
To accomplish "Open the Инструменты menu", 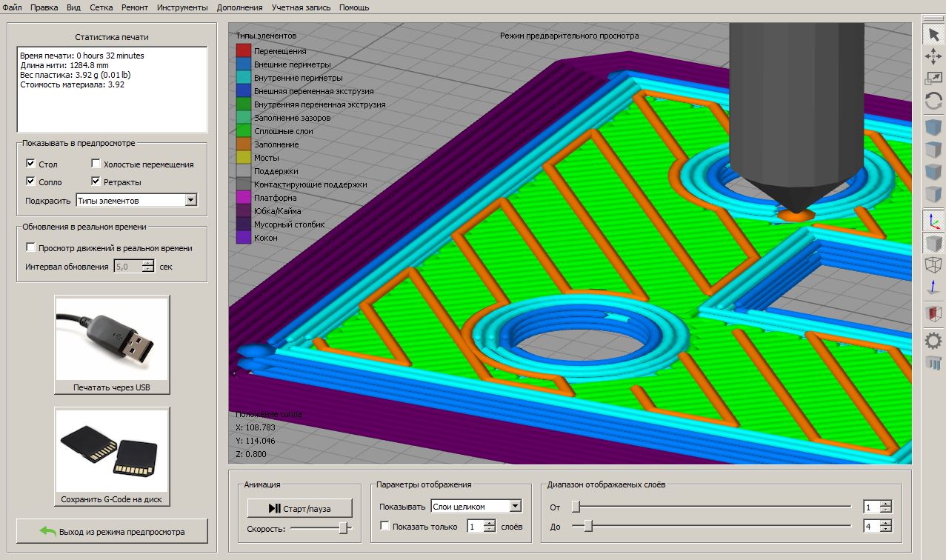I will tap(182, 7).
